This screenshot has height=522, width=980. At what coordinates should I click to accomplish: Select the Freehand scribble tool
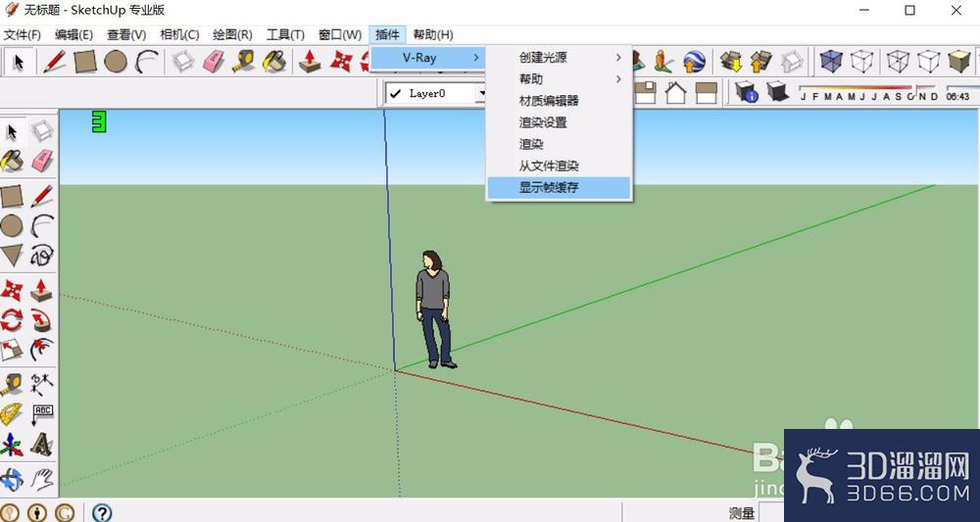click(x=42, y=256)
